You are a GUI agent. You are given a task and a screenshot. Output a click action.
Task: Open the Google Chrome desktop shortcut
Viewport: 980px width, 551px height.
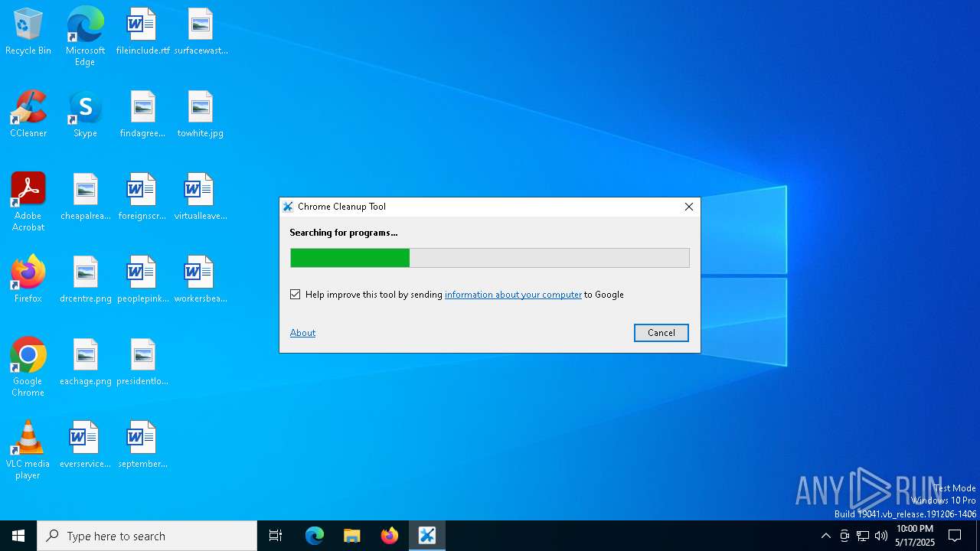[28, 367]
